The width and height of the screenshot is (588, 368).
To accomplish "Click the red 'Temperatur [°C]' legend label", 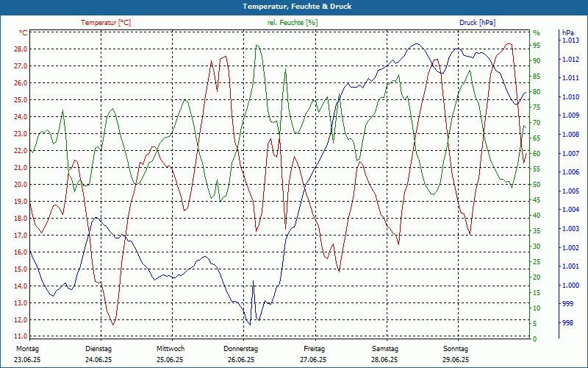I will (x=106, y=23).
